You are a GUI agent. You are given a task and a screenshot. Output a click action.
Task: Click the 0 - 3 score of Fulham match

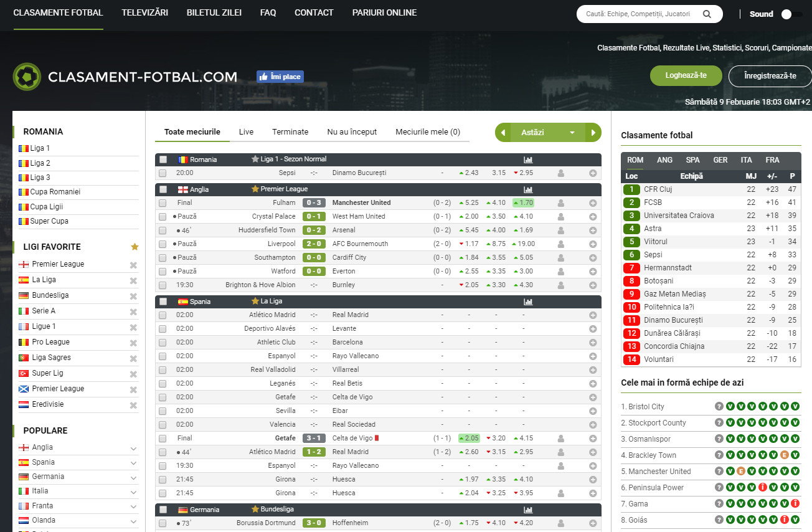314,202
